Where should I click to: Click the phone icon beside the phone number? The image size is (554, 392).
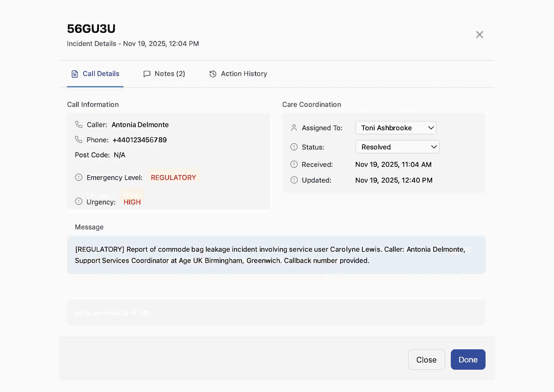tap(79, 140)
